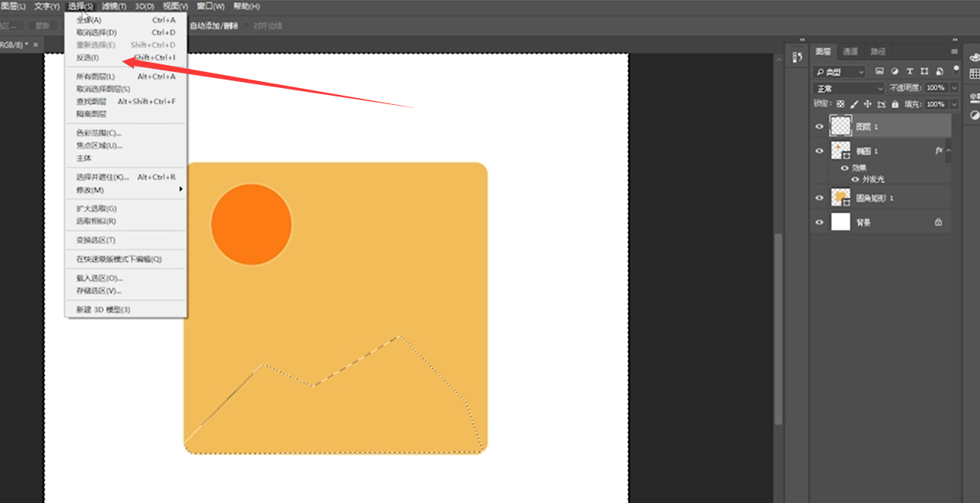The width and height of the screenshot is (980, 503).
Task: Select the 背景 layer thumbnail
Action: click(x=841, y=222)
